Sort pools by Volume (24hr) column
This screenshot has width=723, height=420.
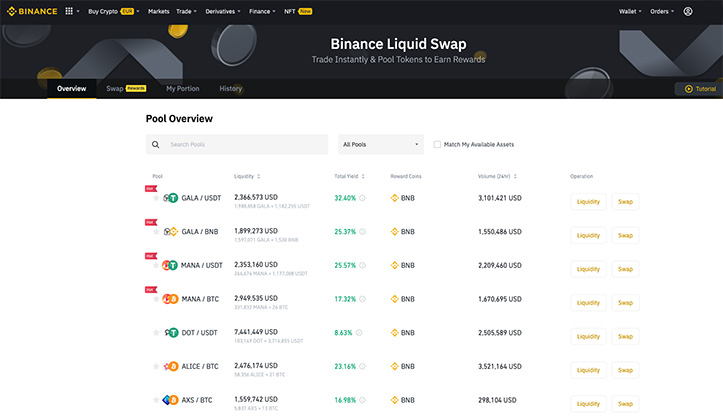pos(497,176)
